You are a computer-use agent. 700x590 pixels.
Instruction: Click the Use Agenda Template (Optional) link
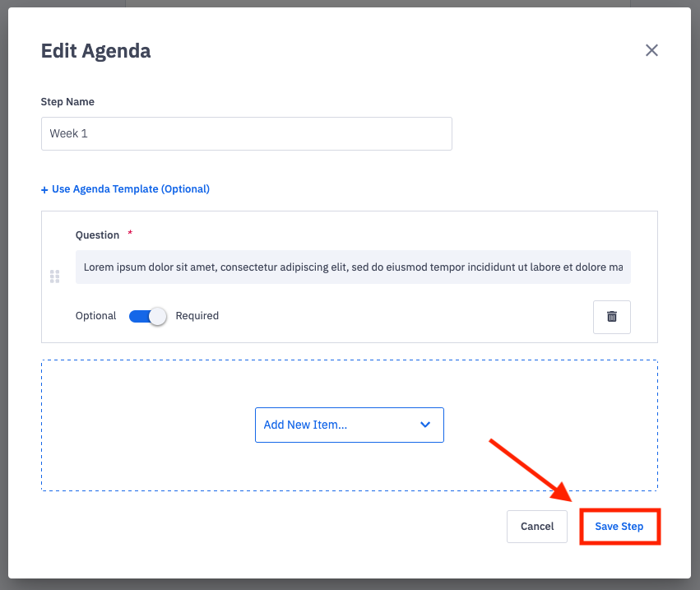click(131, 189)
